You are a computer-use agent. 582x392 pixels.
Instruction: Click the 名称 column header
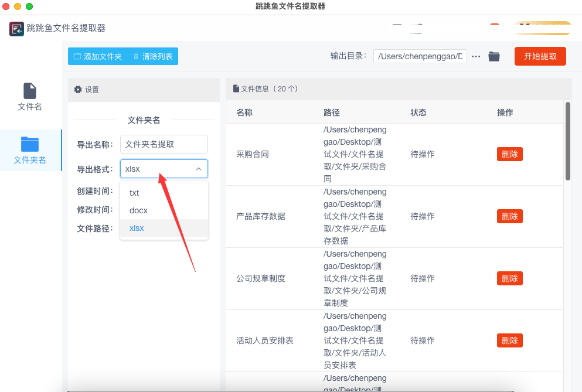coord(244,113)
